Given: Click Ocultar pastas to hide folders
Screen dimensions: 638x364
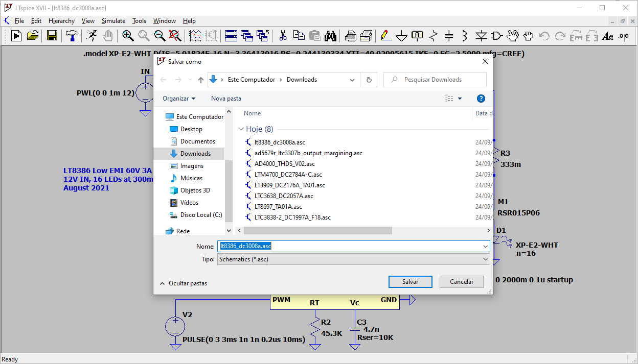Looking at the screenshot, I should click(x=184, y=283).
